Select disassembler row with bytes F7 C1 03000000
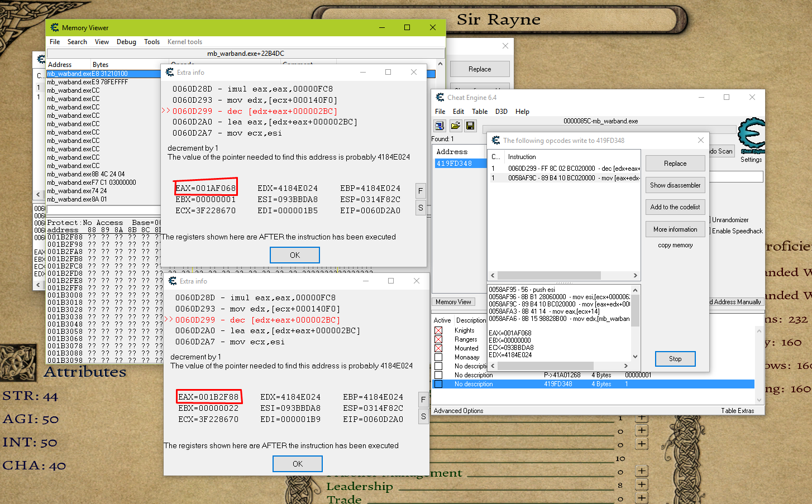The height and width of the screenshot is (504, 812). tap(103, 183)
